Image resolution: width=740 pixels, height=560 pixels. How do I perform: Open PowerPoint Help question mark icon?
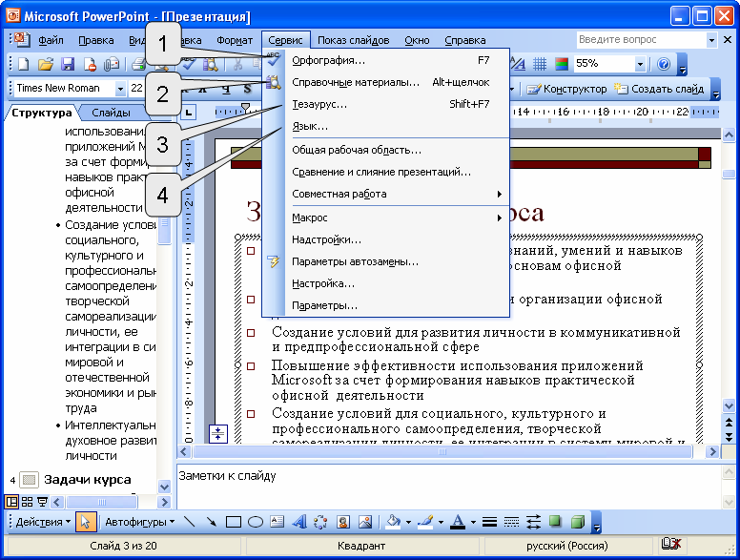664,64
